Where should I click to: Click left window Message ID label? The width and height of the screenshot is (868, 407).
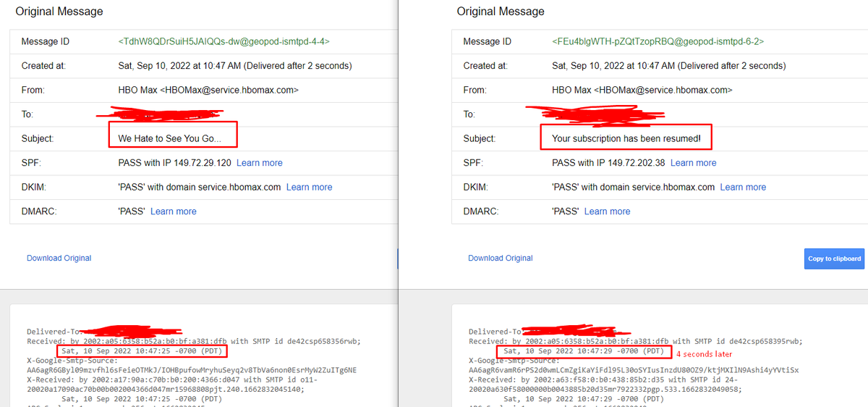click(x=46, y=41)
